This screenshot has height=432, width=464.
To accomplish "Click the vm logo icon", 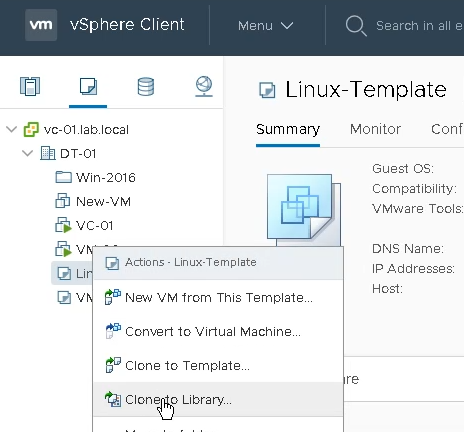I will (41, 25).
